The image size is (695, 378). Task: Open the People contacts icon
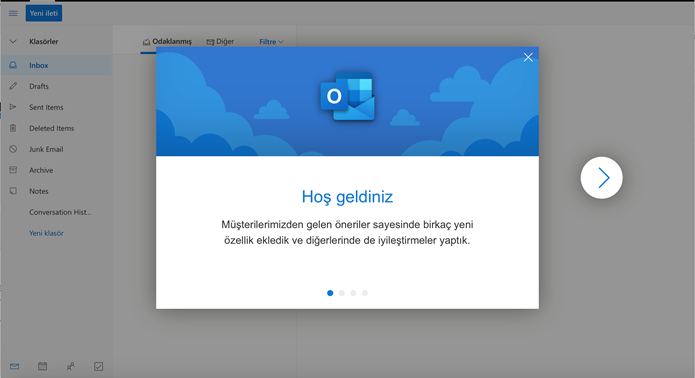coord(70,366)
